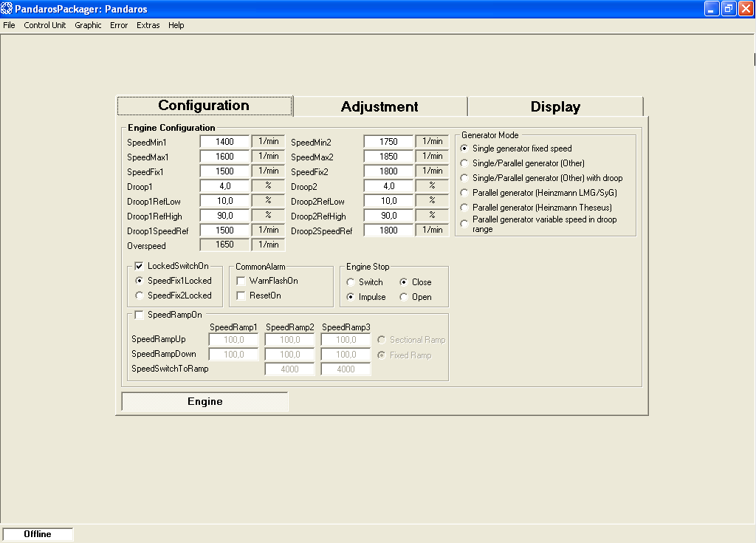Close the PandarosPackager window
This screenshot has width=756, height=543.
point(746,9)
